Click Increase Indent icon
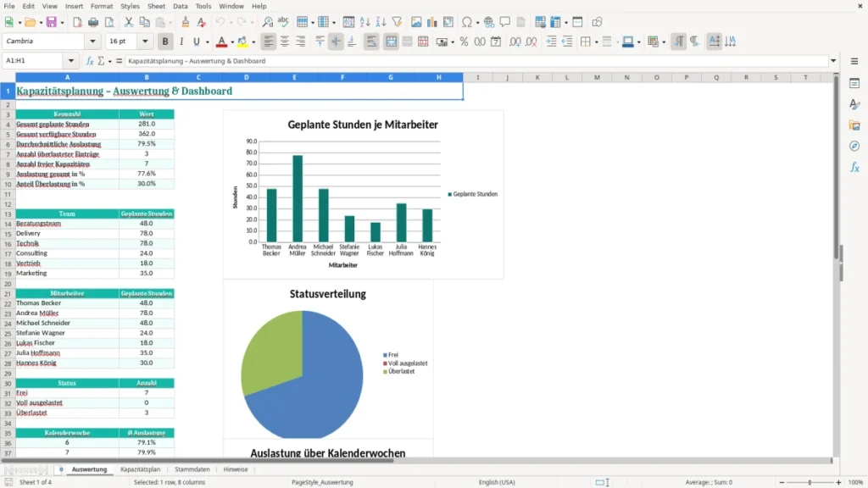Viewport: 868px width, 488px height. click(551, 42)
